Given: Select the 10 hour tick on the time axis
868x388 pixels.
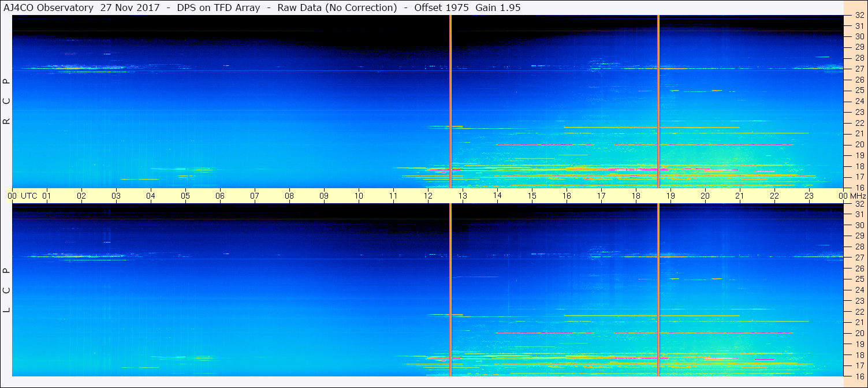Looking at the screenshot, I should (x=359, y=196).
